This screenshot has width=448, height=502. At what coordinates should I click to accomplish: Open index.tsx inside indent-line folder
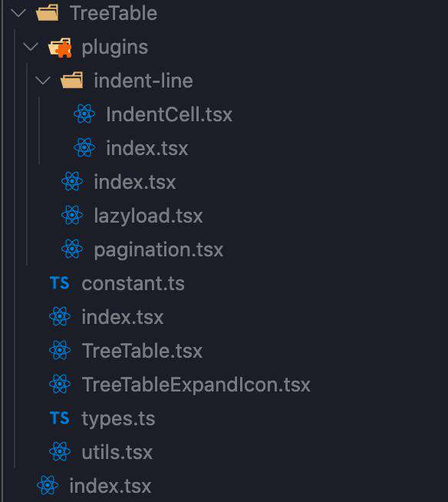[147, 148]
